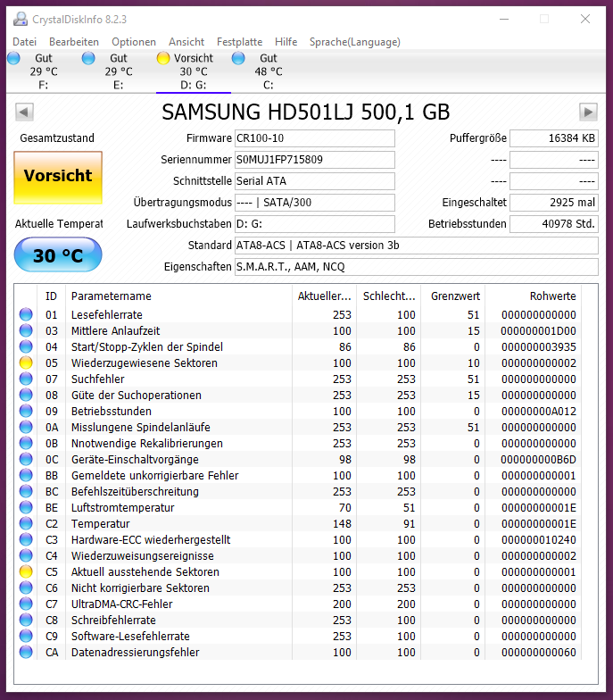Select the Wiederzugewiesene Sektoren row text
The image size is (613, 700).
(x=145, y=362)
